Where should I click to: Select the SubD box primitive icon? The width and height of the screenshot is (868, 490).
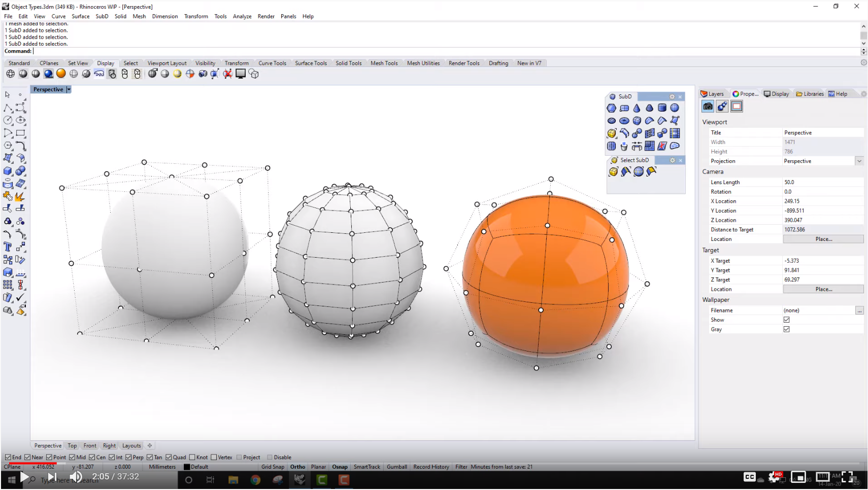coord(637,121)
